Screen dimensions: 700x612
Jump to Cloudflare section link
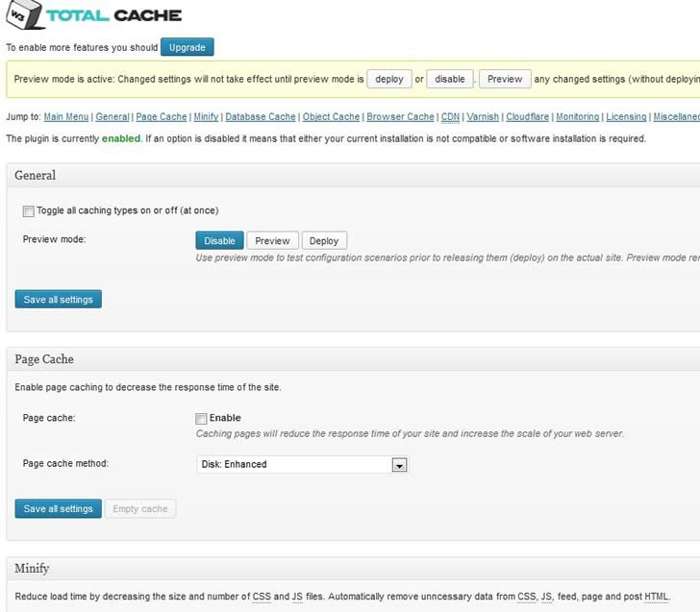pyautogui.click(x=527, y=117)
